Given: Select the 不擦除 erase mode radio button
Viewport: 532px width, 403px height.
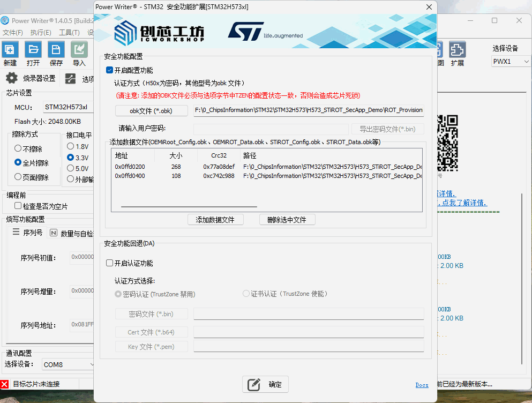Looking at the screenshot, I should 18,148.
